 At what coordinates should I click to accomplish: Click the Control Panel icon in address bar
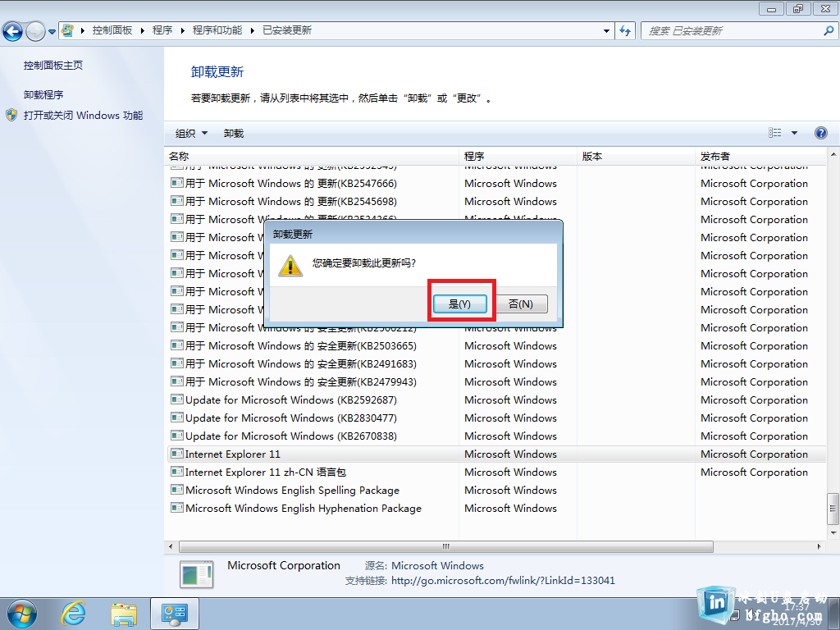pyautogui.click(x=67, y=30)
